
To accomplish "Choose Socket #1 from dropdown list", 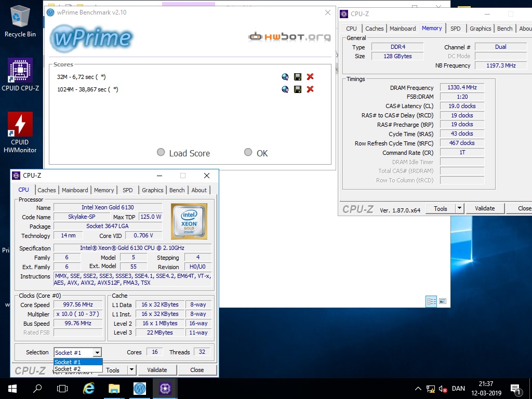I will coord(78,362).
